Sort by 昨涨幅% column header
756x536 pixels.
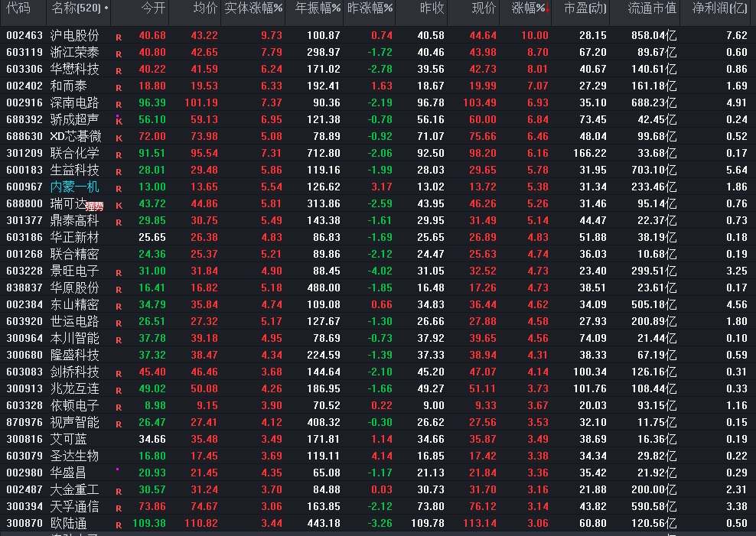[370, 8]
